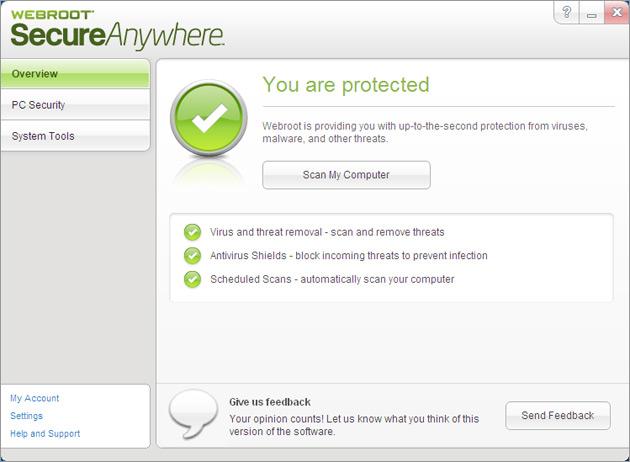This screenshot has height=462, width=630.
Task: Click the help question mark icon
Action: coord(567,12)
